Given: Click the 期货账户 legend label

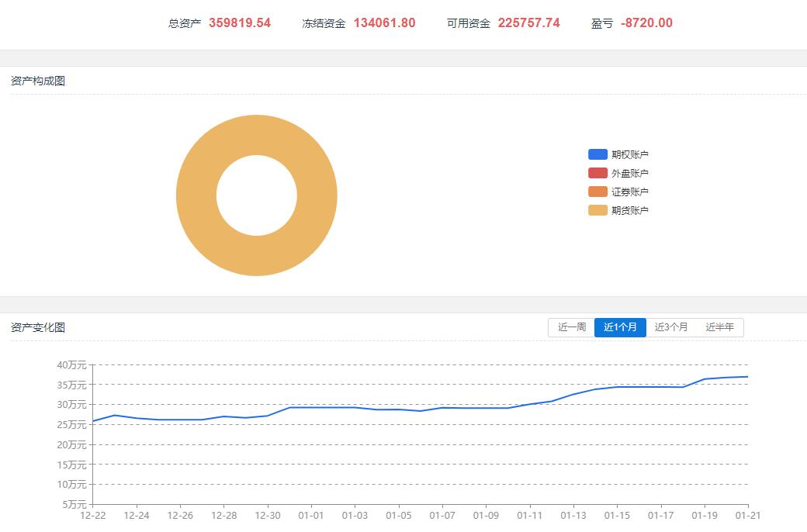Looking at the screenshot, I should point(629,210).
